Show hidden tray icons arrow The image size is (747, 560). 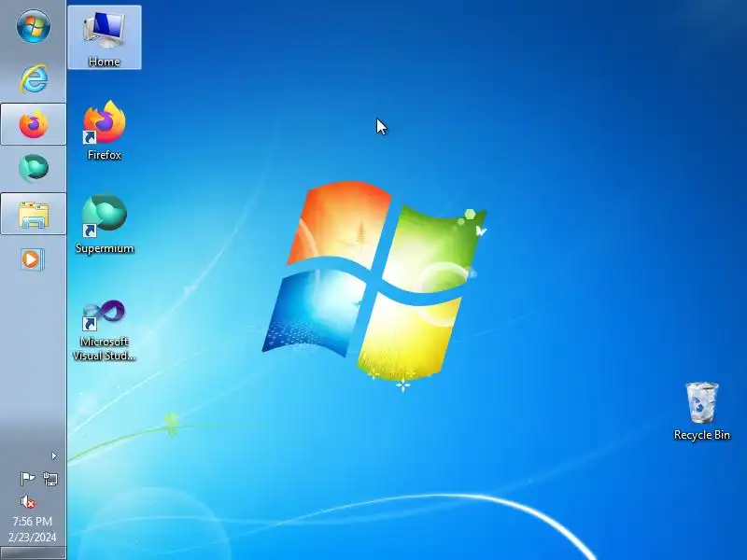pyautogui.click(x=54, y=456)
